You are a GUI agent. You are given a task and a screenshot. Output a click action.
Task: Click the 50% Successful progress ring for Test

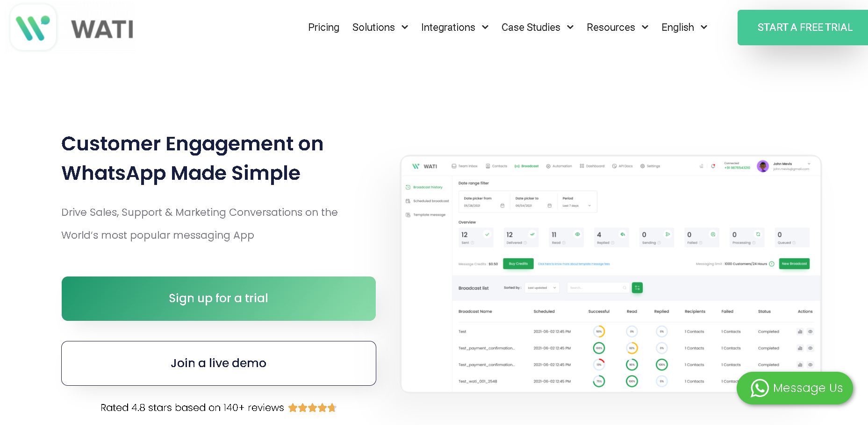coord(599,332)
